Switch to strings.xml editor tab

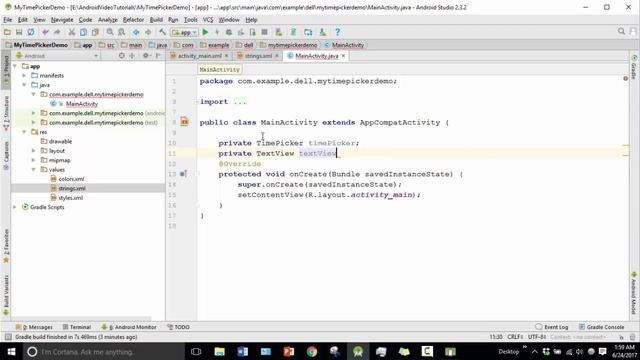tap(258, 56)
